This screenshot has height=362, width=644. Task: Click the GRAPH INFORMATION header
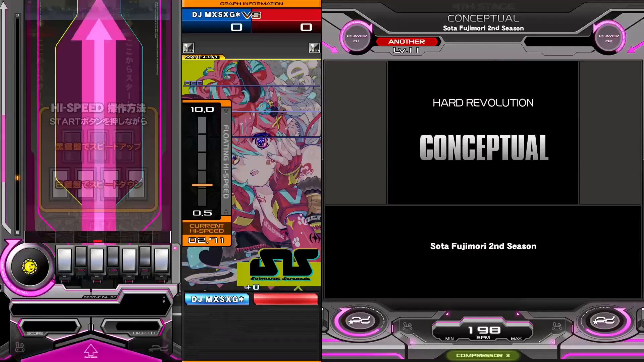point(252,4)
